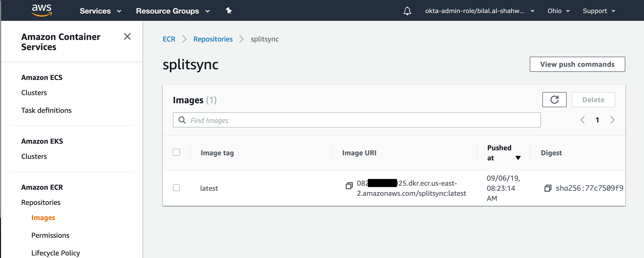The image size is (644, 258).
Task: Copy the sha256 digest value
Action: click(547, 188)
